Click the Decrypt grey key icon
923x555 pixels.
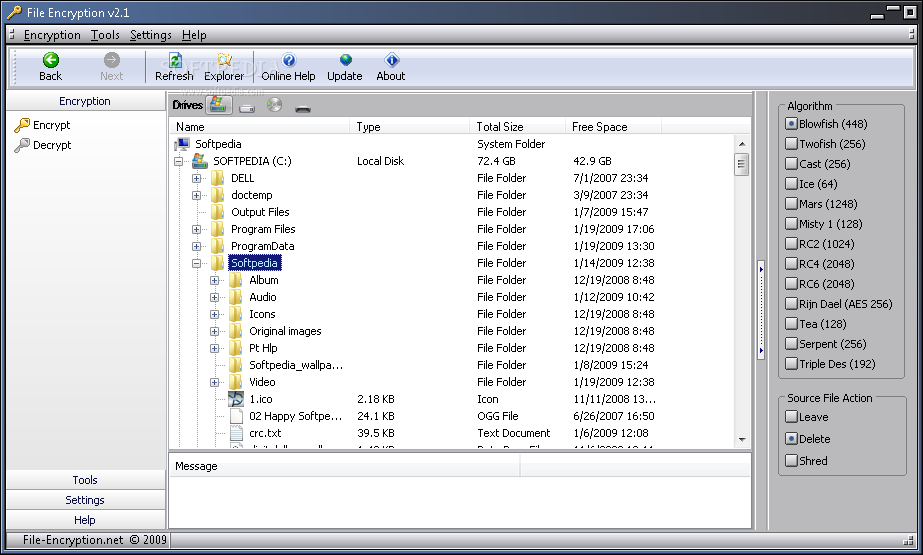click(22, 145)
